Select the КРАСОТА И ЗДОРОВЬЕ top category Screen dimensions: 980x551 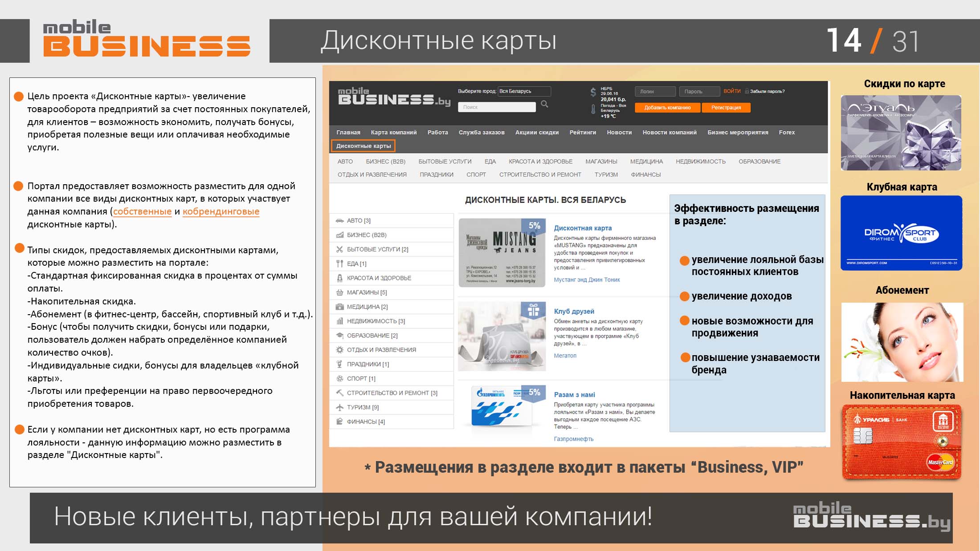540,162
